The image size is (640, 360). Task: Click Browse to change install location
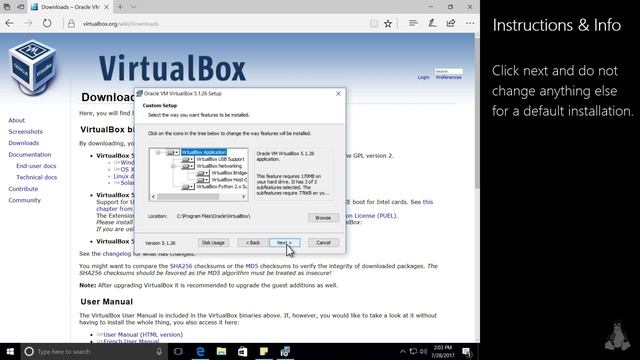click(323, 218)
